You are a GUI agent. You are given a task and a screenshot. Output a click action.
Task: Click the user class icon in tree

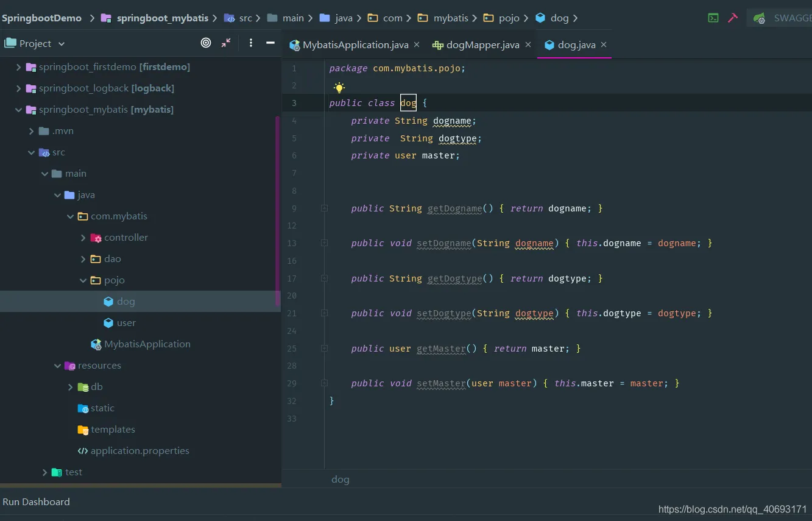(x=108, y=322)
